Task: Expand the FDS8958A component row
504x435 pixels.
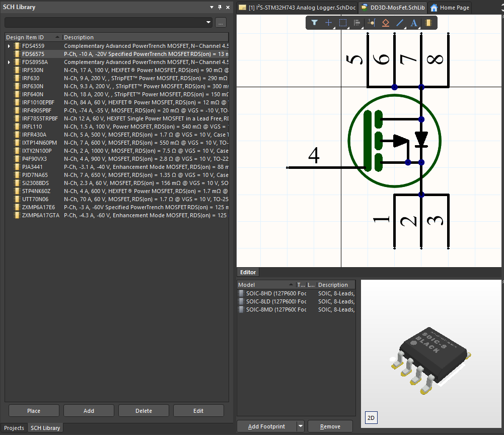Action: (x=9, y=62)
